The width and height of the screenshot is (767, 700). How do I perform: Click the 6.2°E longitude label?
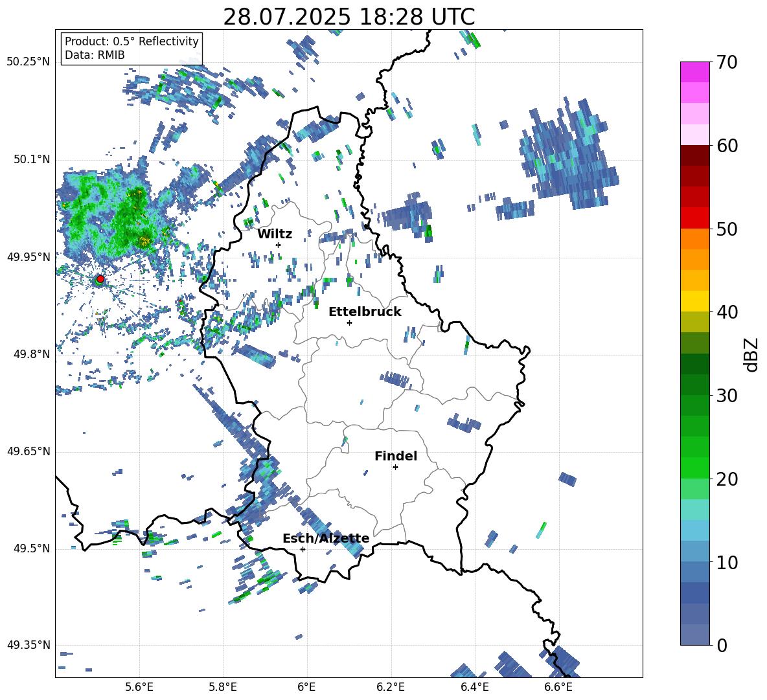tap(391, 688)
